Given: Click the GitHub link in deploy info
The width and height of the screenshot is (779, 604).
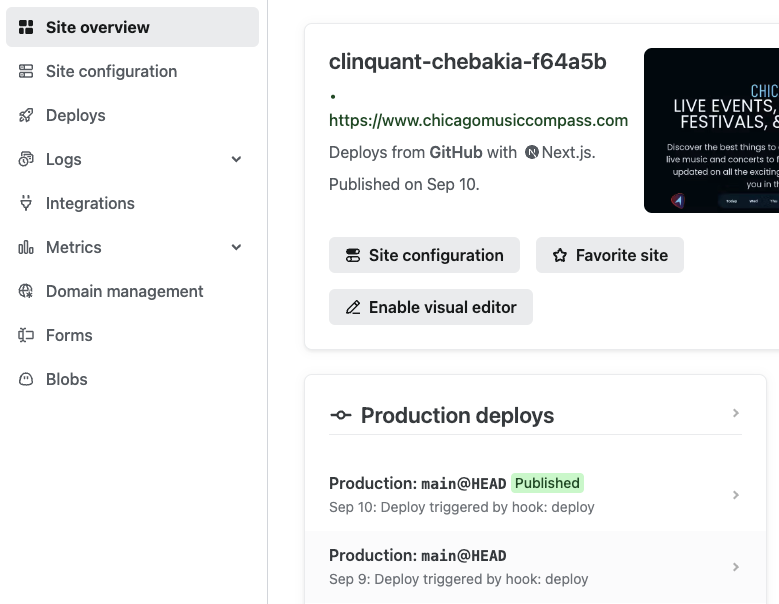Looking at the screenshot, I should click(456, 152).
